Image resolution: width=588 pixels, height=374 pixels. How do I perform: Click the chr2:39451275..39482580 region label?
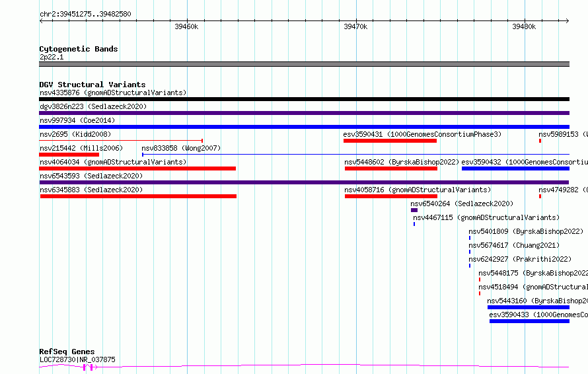85,15
